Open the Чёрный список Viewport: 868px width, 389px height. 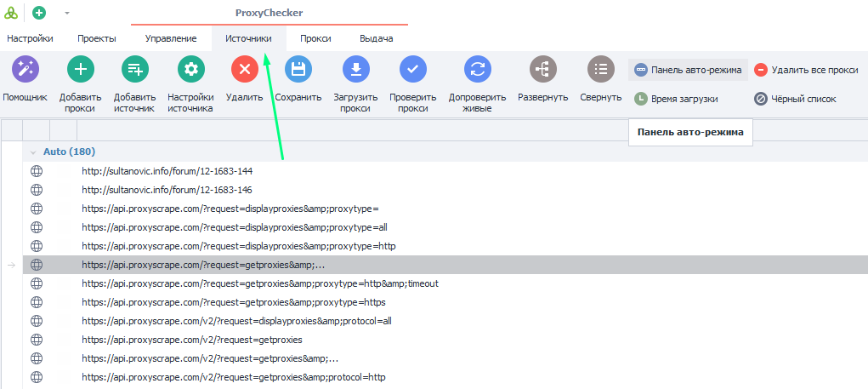pos(795,99)
